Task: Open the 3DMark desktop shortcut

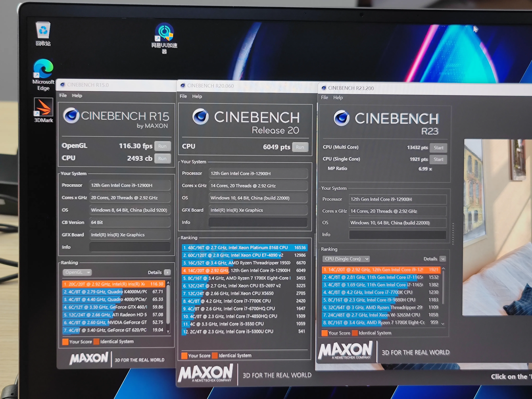Action: click(44, 107)
